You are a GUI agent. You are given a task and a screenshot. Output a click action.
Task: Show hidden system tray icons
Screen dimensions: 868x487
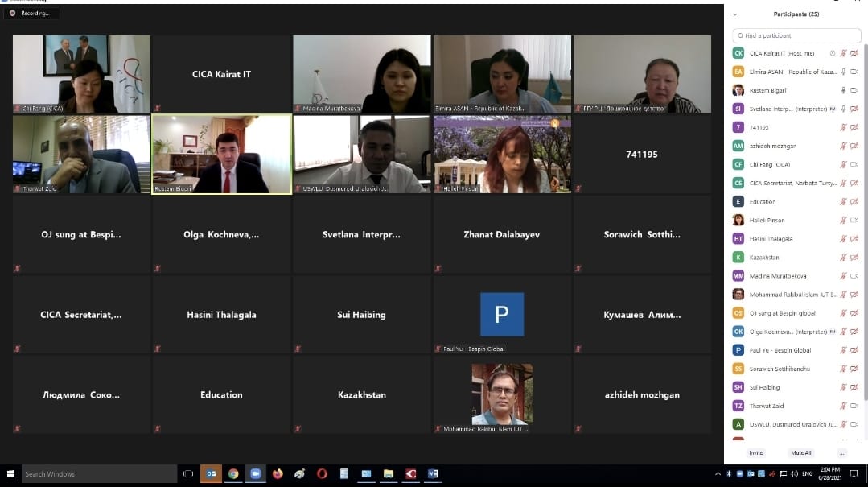pyautogui.click(x=718, y=474)
